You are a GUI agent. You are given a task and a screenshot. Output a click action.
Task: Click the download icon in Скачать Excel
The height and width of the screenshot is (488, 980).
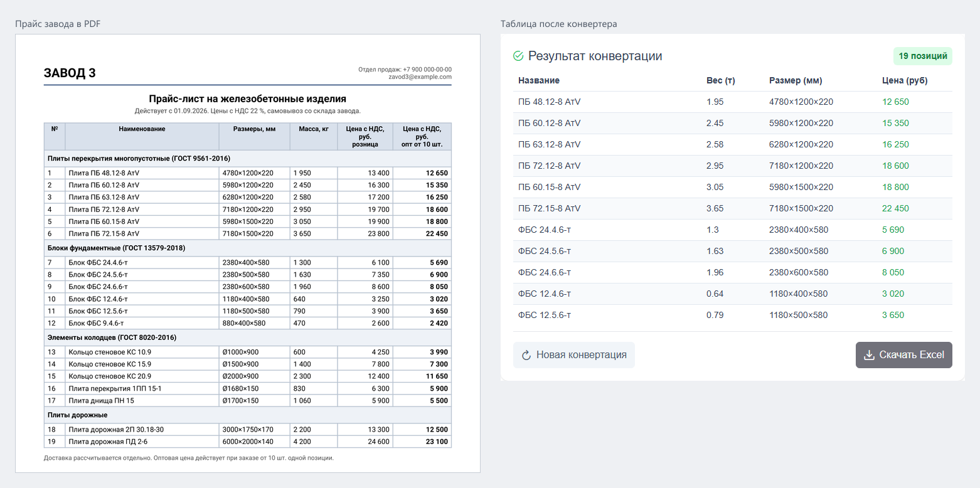coord(869,355)
